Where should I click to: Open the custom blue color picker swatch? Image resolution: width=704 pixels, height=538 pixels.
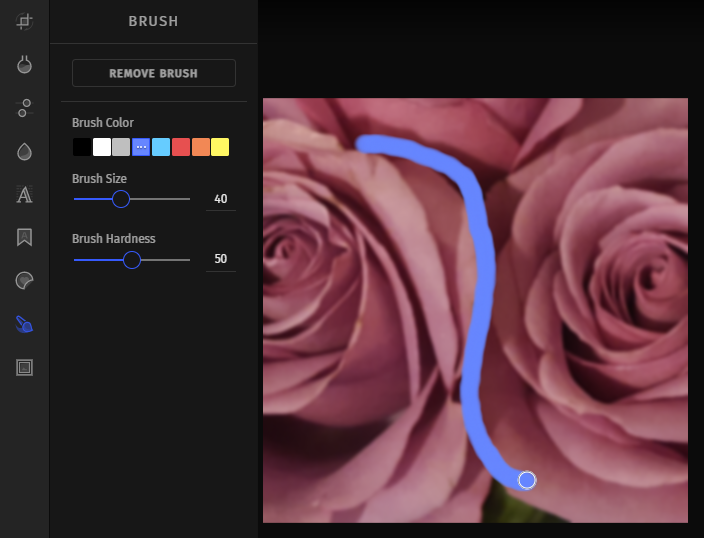pyautogui.click(x=141, y=147)
